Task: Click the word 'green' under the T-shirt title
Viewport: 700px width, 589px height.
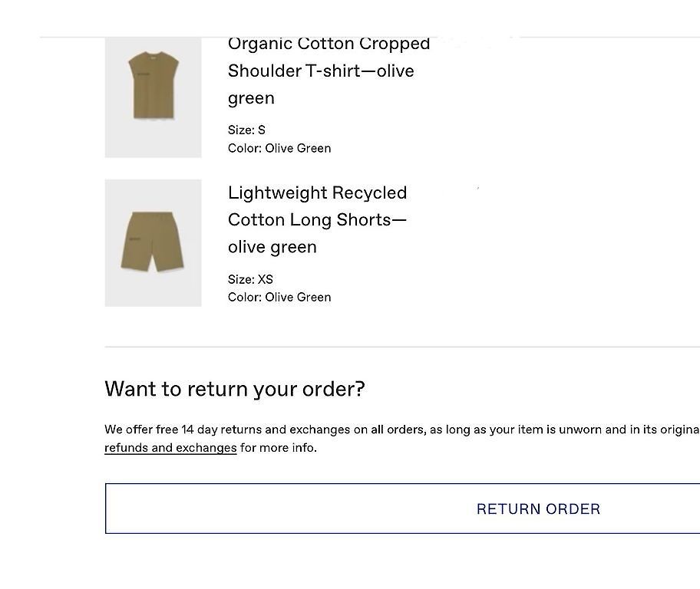Action: pos(251,99)
